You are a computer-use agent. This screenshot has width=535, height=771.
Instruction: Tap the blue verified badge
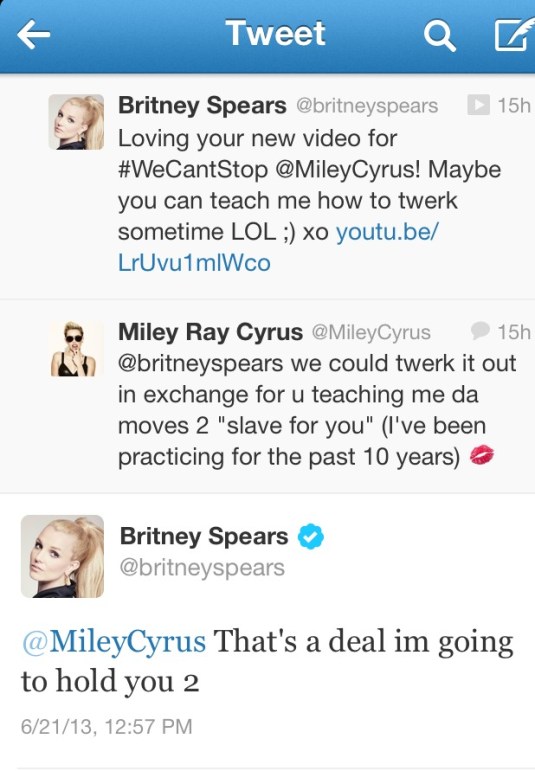click(311, 536)
